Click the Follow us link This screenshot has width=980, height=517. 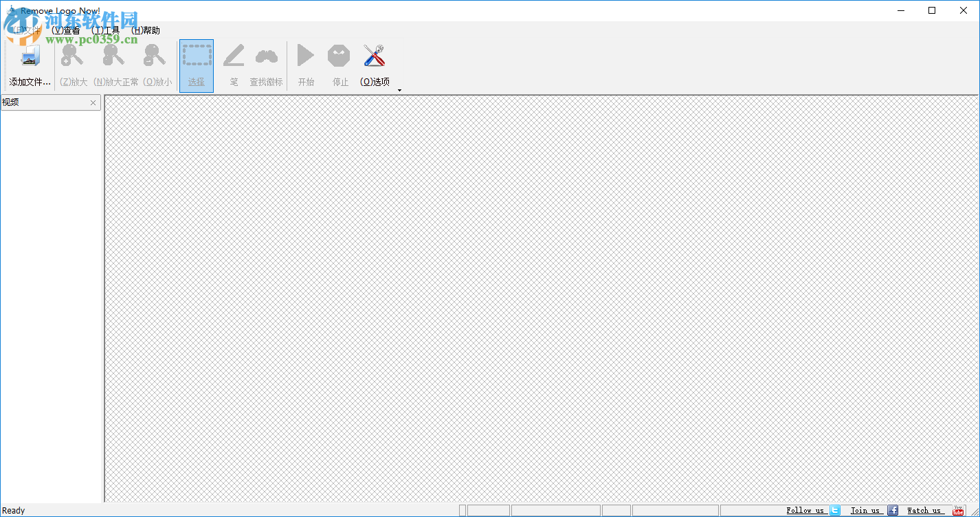click(x=805, y=510)
